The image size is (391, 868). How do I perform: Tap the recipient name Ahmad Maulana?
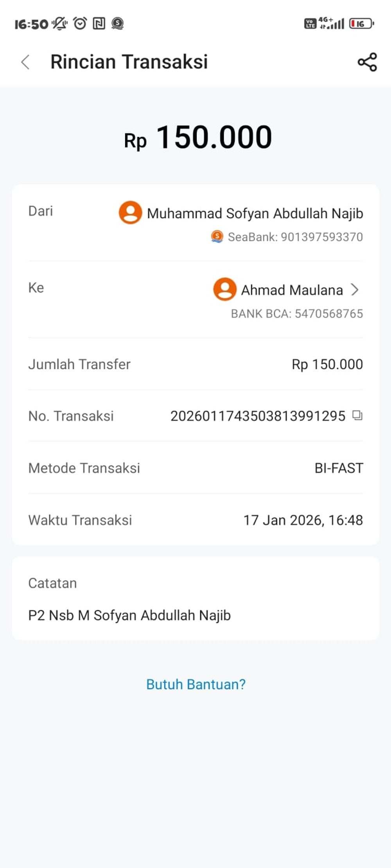(x=292, y=290)
